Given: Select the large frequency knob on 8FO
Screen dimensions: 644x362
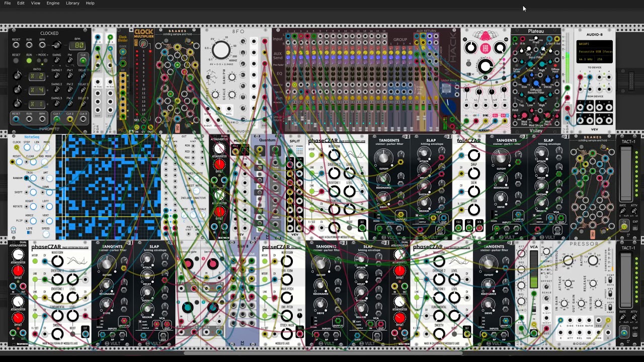Looking at the screenshot, I should coord(221,50).
